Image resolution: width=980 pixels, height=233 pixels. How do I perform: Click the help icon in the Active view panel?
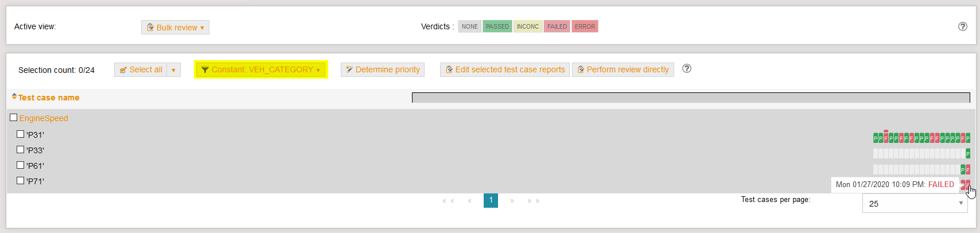click(x=963, y=26)
